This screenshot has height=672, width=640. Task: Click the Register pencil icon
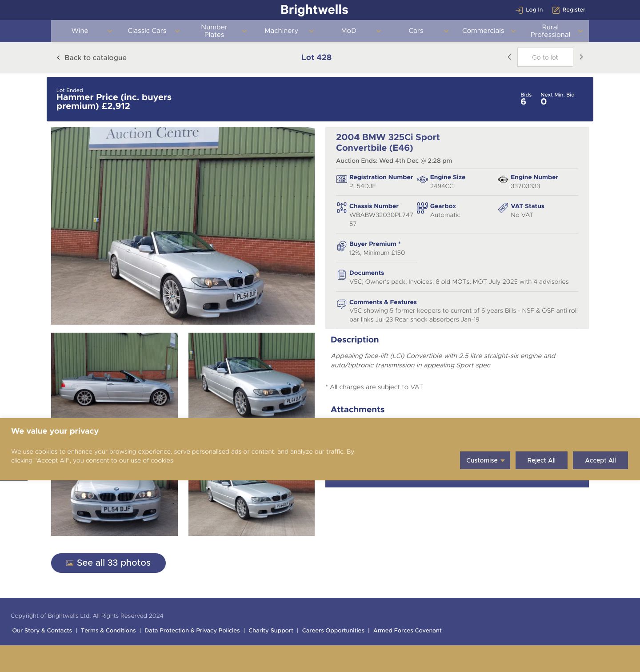pos(556,10)
